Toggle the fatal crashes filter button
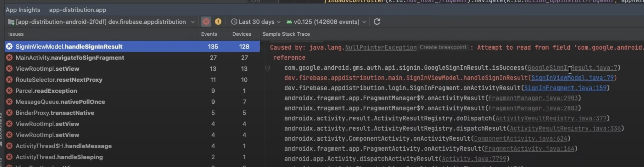Screen dimensions: 644x167 tap(206, 22)
